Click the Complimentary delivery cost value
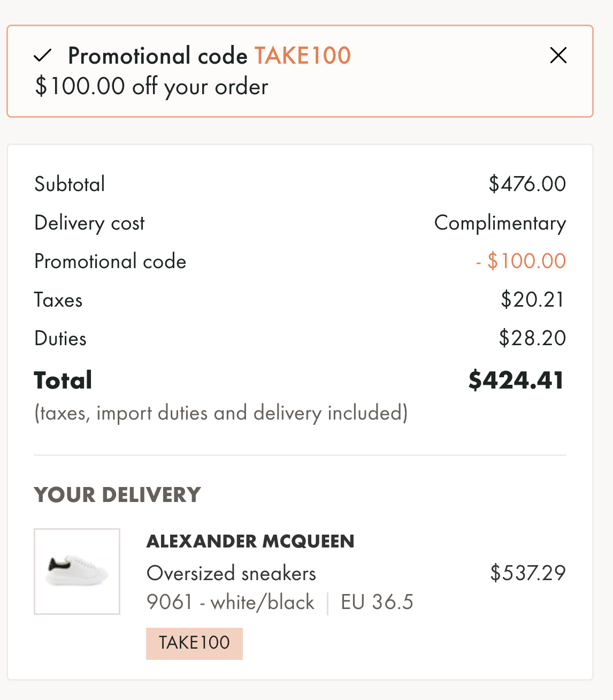The height and width of the screenshot is (700, 613). tap(500, 223)
